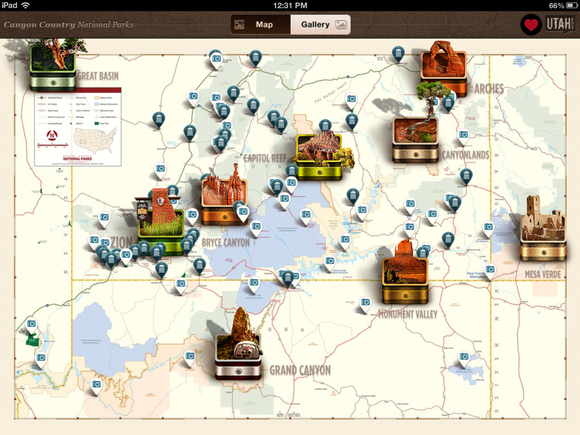This screenshot has height=435, width=580.
Task: Tap the CANYONLANDS label
Action: pos(465,155)
